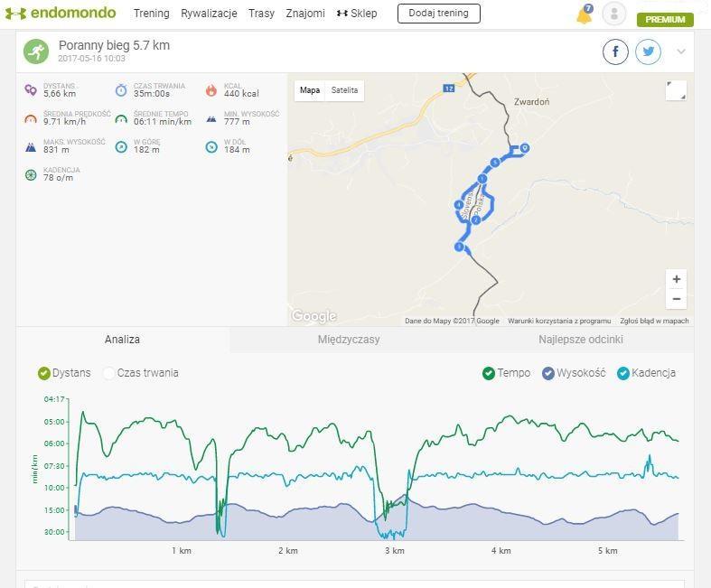Open the notifications bell icon
Viewport: 711px width, 588px height.
[584, 14]
